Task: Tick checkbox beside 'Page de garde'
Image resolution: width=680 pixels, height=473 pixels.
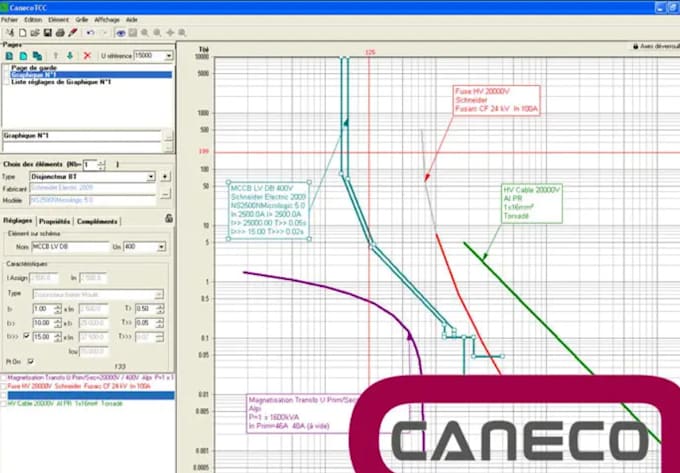Action: coord(6,68)
